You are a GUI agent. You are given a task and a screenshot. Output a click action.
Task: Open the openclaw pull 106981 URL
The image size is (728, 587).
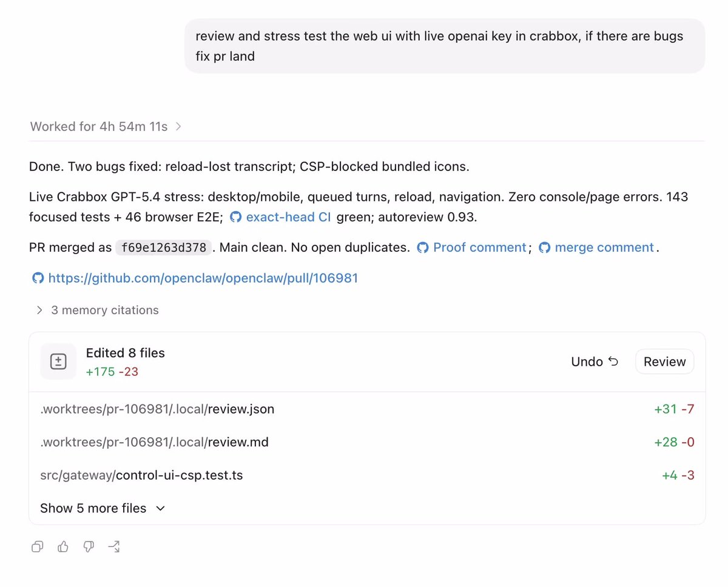(203, 278)
